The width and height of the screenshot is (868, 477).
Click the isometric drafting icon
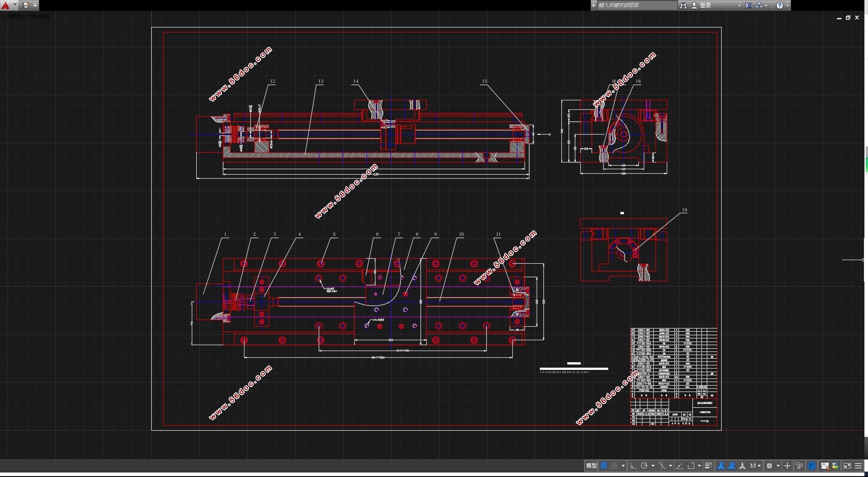662,466
